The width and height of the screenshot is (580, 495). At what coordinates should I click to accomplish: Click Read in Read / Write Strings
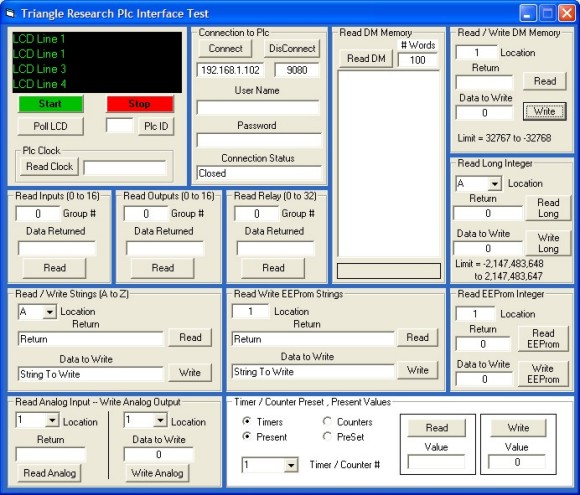[x=190, y=337]
